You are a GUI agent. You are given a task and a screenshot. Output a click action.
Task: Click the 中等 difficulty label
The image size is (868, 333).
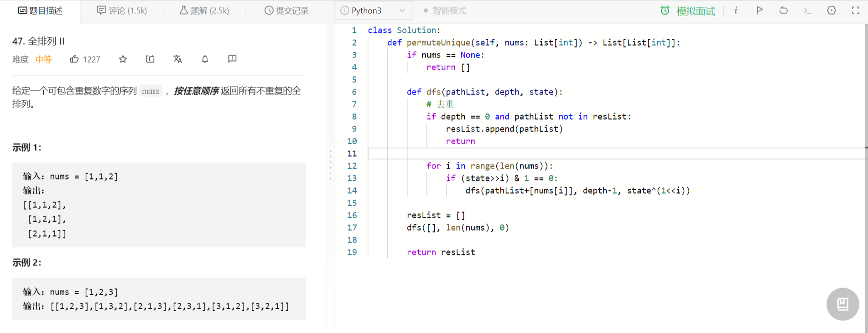(x=44, y=59)
